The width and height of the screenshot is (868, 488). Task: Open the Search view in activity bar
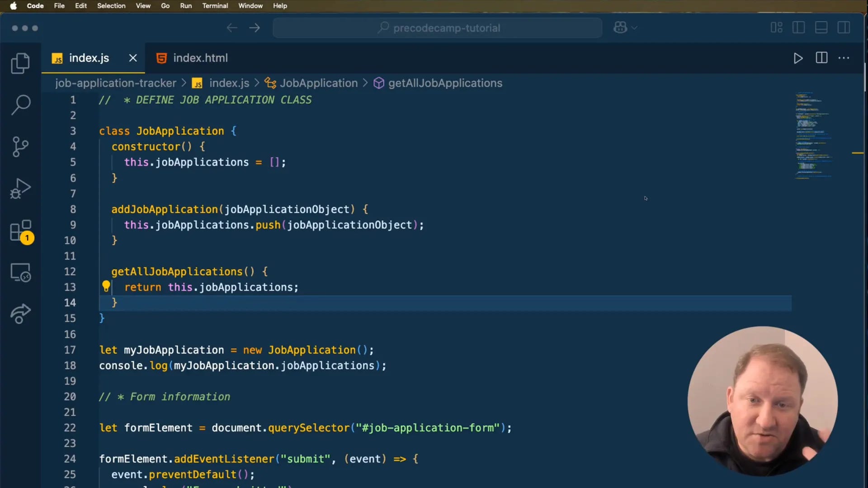pyautogui.click(x=20, y=105)
